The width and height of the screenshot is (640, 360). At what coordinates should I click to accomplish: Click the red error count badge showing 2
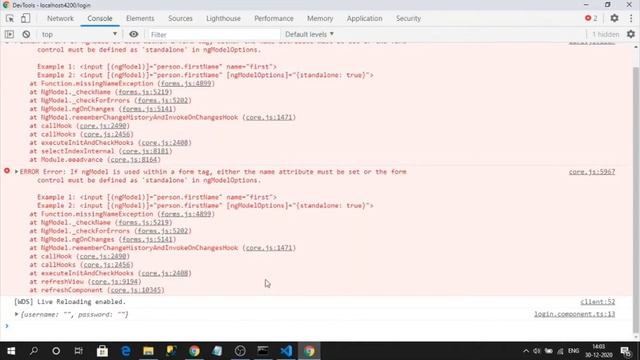pos(591,18)
